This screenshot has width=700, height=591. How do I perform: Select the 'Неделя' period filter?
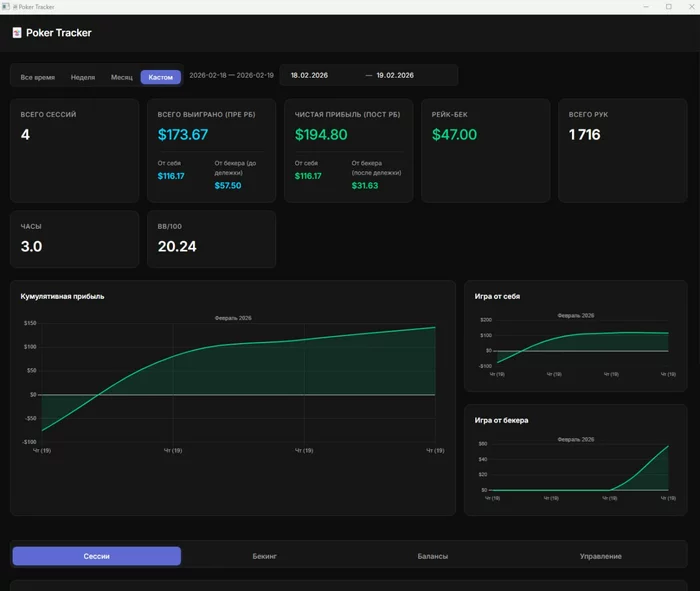click(x=83, y=77)
